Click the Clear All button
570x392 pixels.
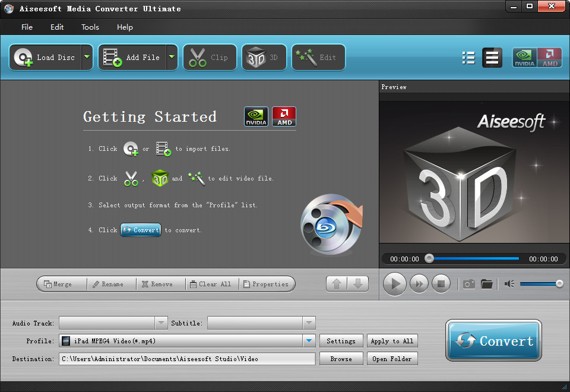click(213, 284)
